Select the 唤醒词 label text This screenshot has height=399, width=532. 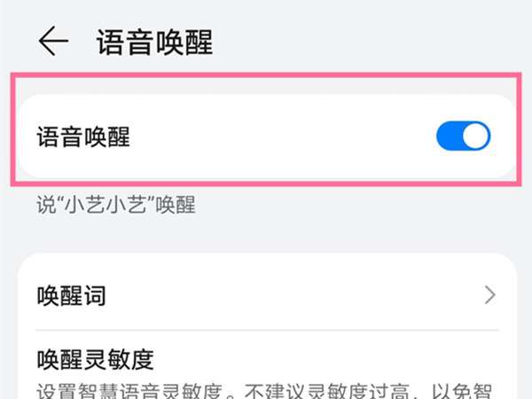pyautogui.click(x=71, y=295)
